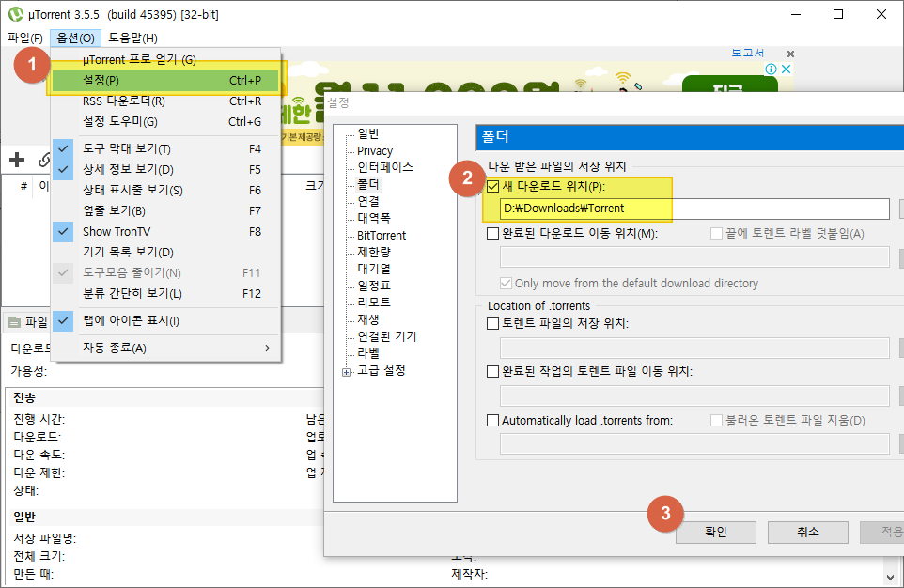
Task: Select 대기열 in settings tree
Action: tap(374, 269)
